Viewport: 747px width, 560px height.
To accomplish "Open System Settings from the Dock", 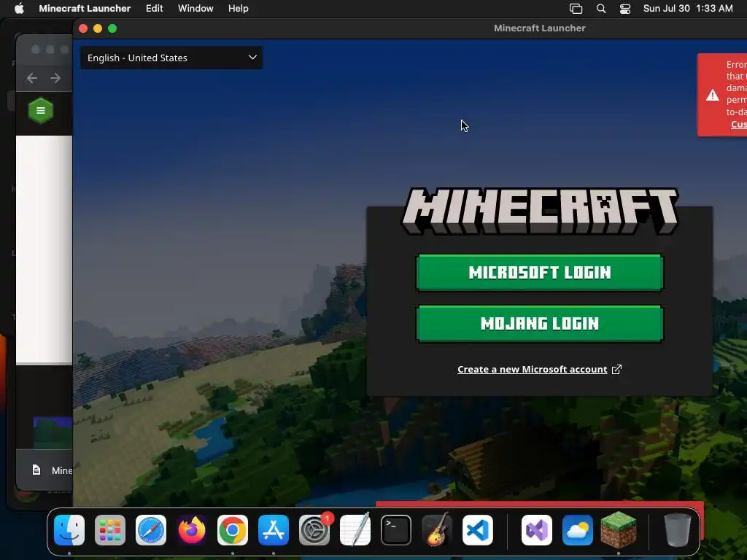I will tap(314, 530).
